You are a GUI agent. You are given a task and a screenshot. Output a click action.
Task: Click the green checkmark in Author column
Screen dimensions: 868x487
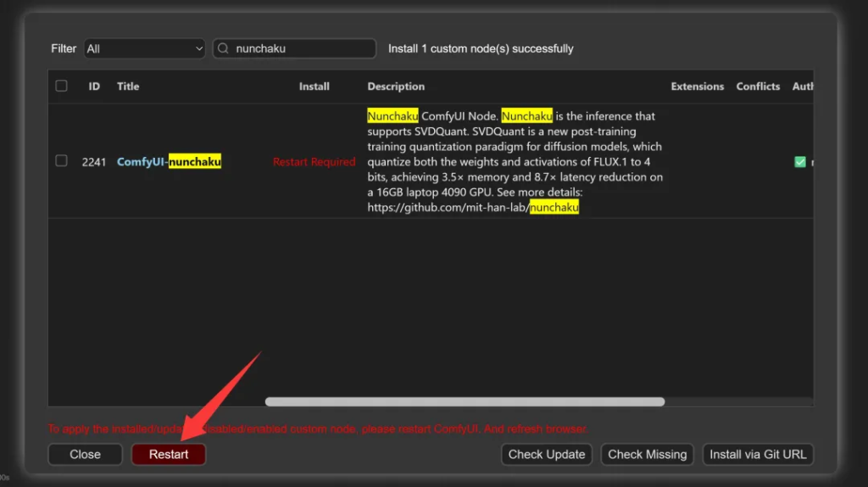pyautogui.click(x=800, y=162)
